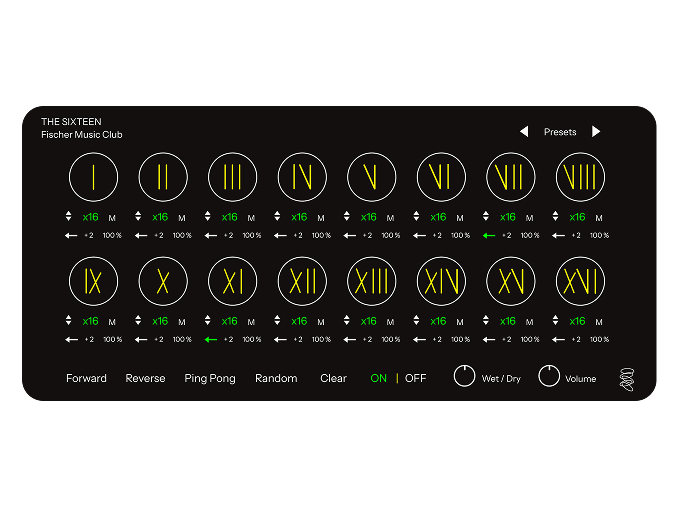Screen dimensions: 677x508
Task: Toggle the M mute under step VIII
Action: pyautogui.click(x=598, y=218)
